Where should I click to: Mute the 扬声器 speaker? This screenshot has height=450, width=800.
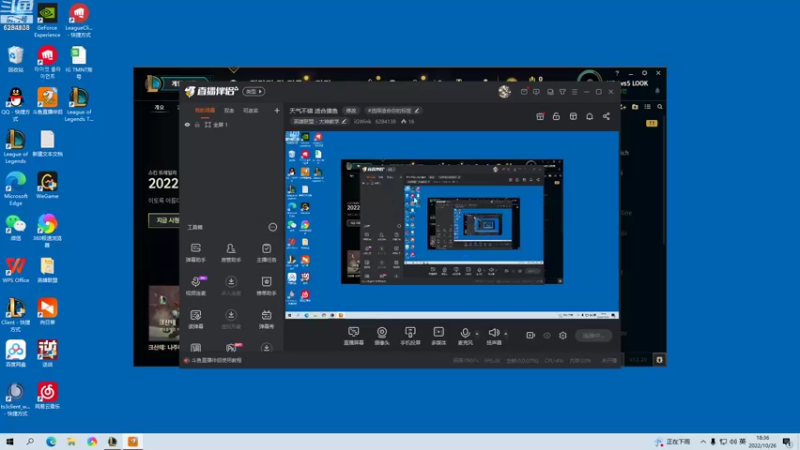(x=493, y=336)
